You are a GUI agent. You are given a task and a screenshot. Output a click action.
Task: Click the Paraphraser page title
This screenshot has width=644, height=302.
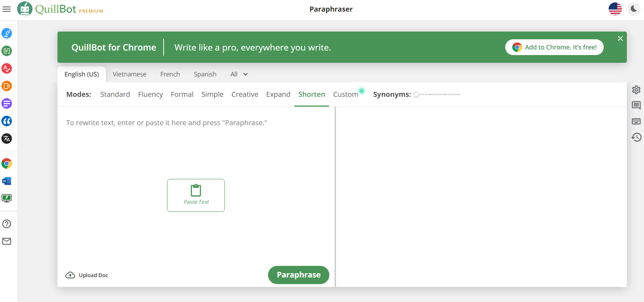pyautogui.click(x=331, y=9)
